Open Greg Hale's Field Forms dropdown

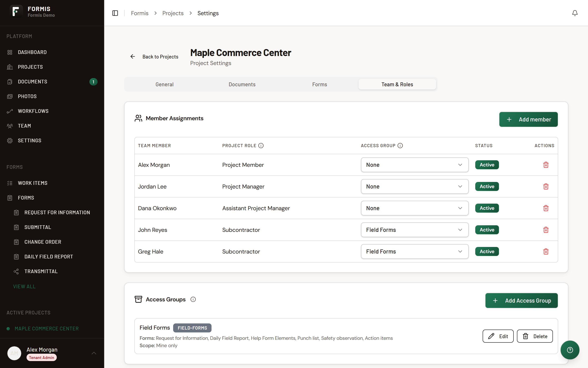pos(414,251)
